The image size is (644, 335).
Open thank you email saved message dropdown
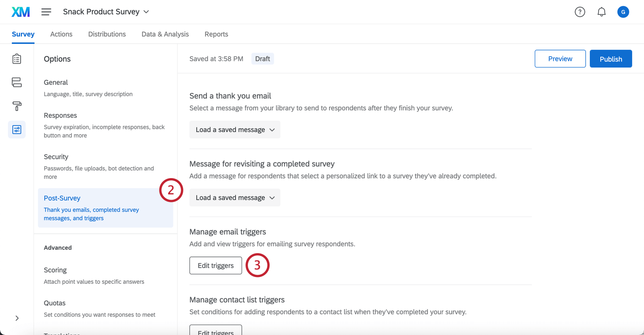coord(235,130)
